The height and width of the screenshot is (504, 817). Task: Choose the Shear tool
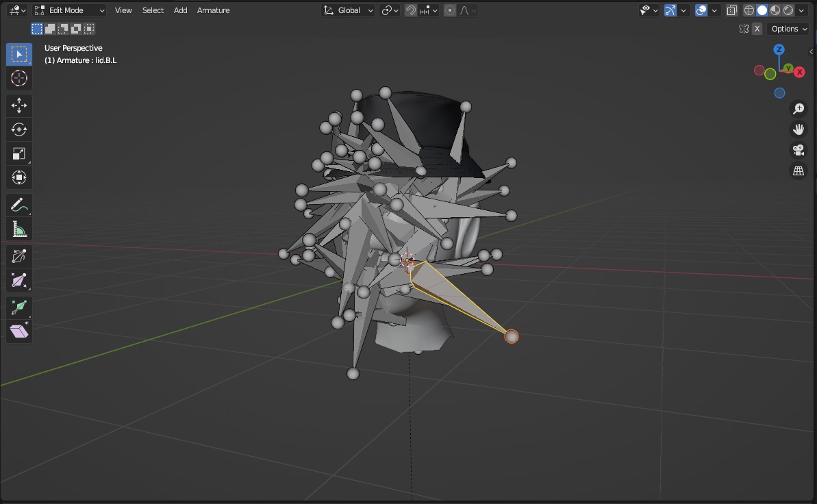[x=19, y=331]
